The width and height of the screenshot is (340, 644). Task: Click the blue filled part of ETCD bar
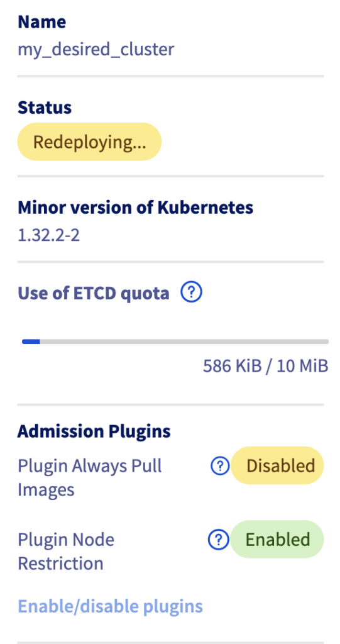[31, 341]
